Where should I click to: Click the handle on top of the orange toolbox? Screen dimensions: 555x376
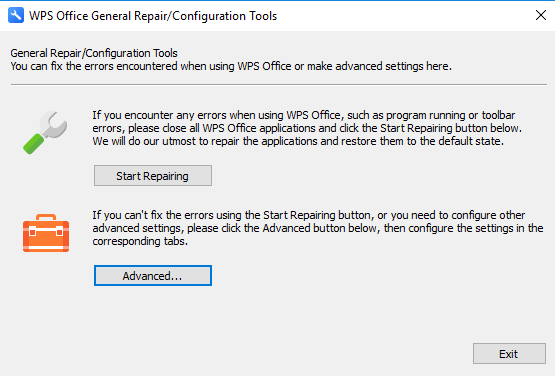(46, 217)
